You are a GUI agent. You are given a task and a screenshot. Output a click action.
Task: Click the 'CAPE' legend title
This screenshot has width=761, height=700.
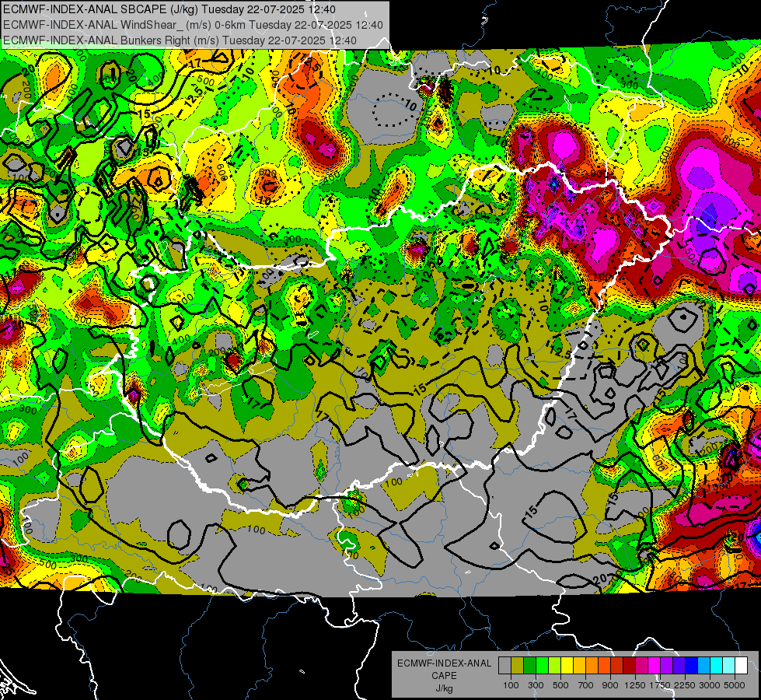click(x=444, y=676)
